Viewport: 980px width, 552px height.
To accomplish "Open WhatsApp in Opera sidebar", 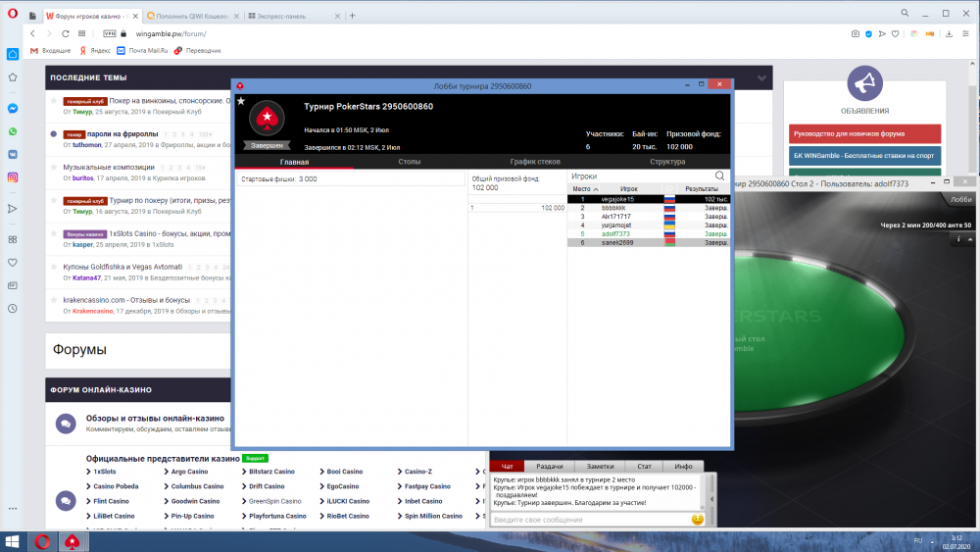I will [13, 131].
